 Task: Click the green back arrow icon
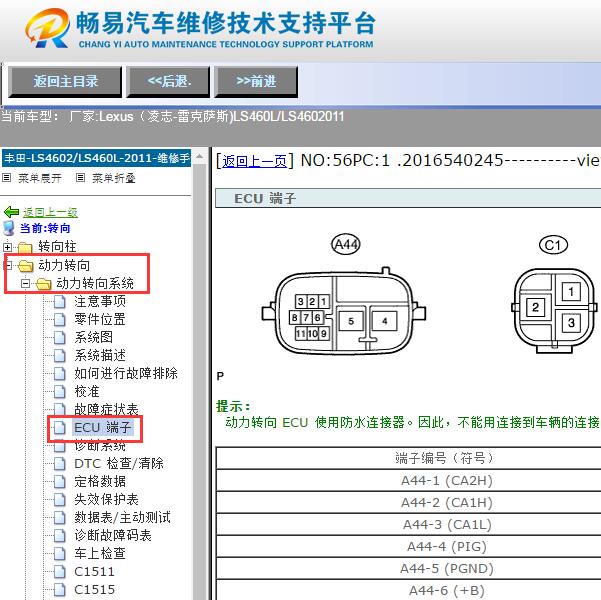[x=11, y=212]
